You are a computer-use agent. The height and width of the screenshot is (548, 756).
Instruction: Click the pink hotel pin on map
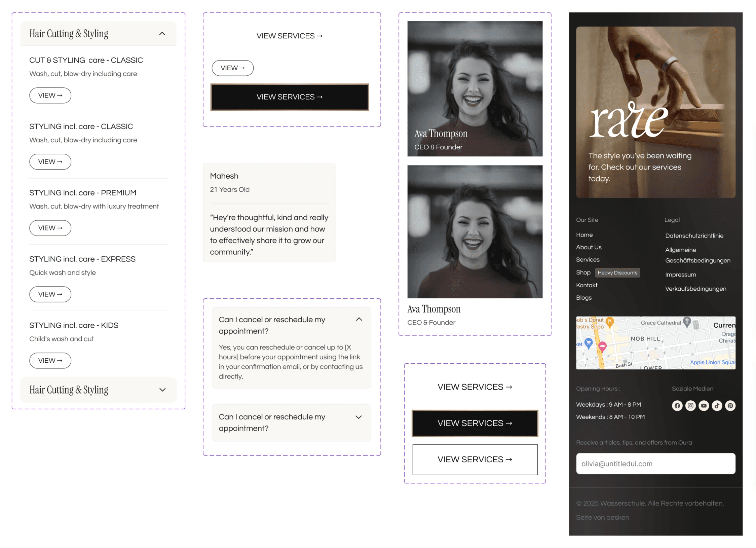(x=602, y=346)
